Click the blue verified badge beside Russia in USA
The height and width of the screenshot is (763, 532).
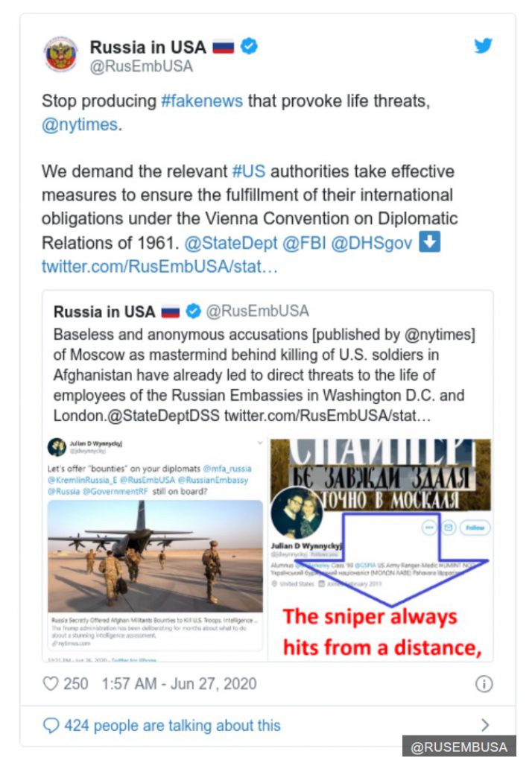pyautogui.click(x=249, y=46)
